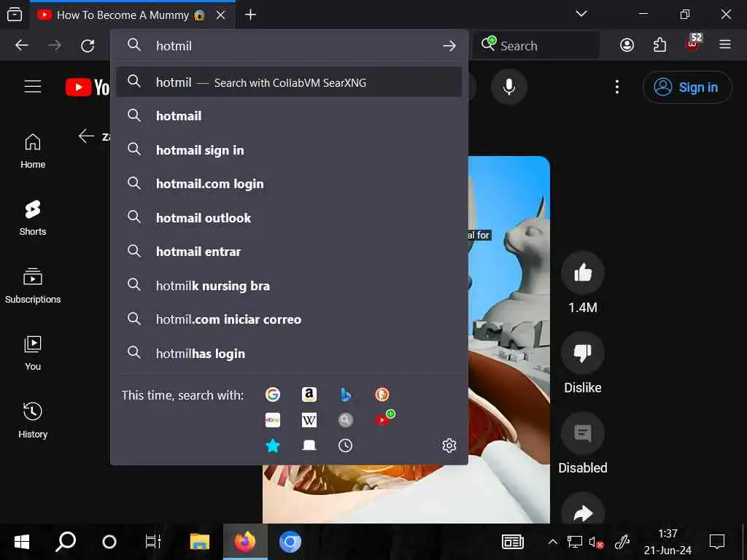The width and height of the screenshot is (747, 560).
Task: Click the YouTube logo
Action: click(x=88, y=87)
